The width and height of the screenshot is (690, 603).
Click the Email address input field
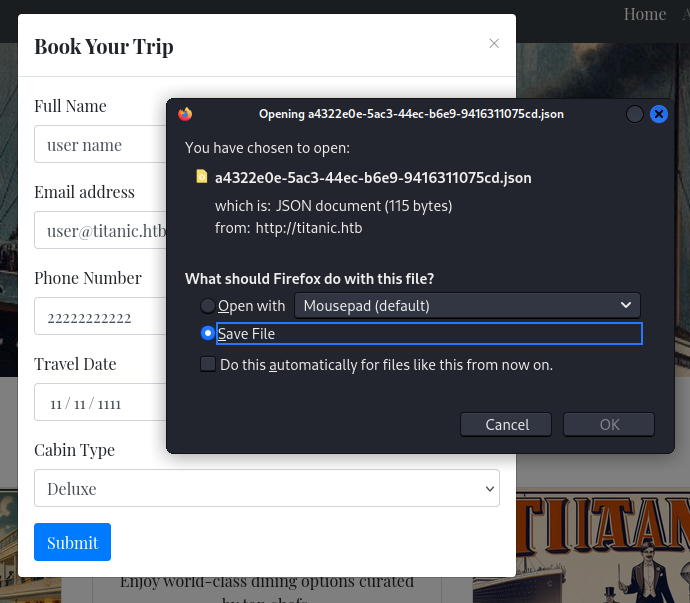pos(100,230)
